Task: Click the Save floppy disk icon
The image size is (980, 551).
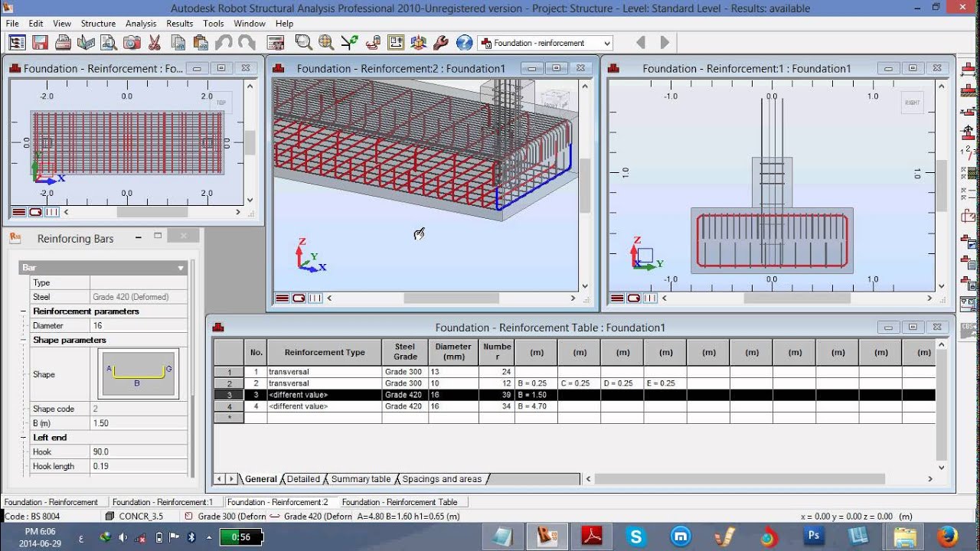Action: pos(40,43)
